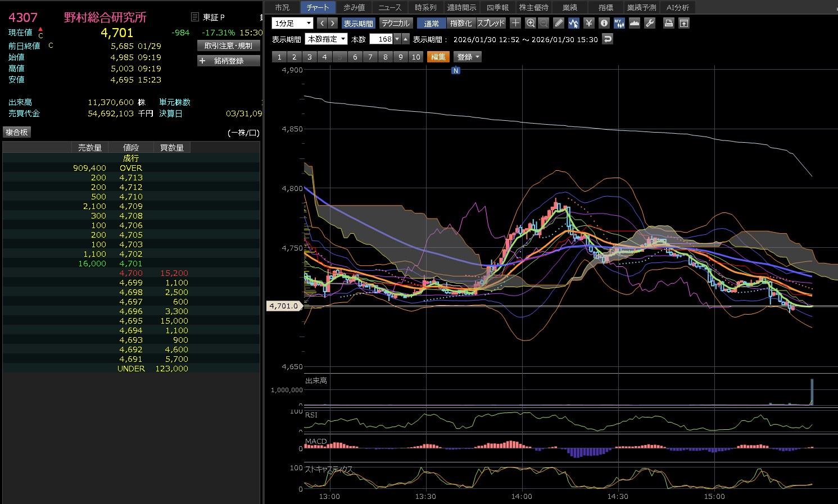Open the 1分足 timeframe dropdown
This screenshot has width=838, height=504.
coord(292,23)
